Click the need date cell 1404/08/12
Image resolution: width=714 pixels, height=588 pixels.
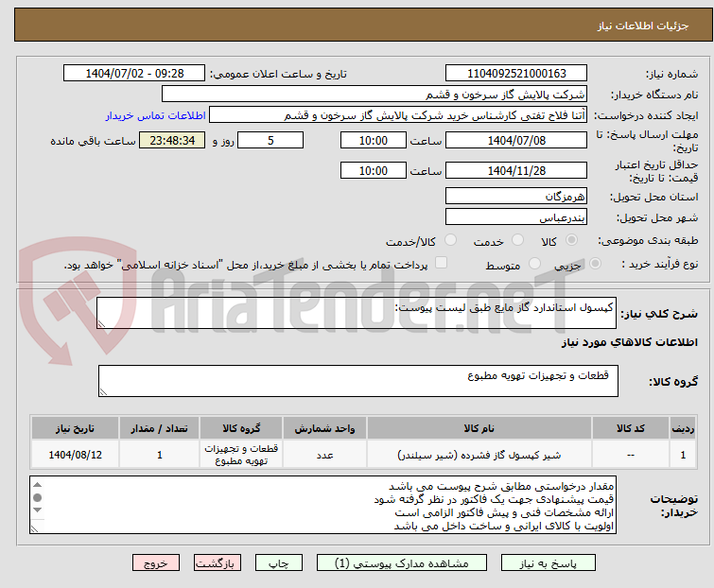75,455
